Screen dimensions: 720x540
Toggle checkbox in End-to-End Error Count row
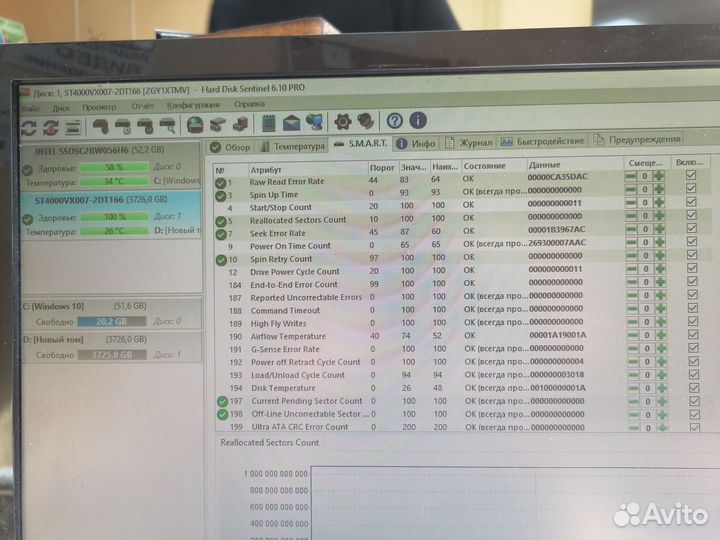(692, 281)
